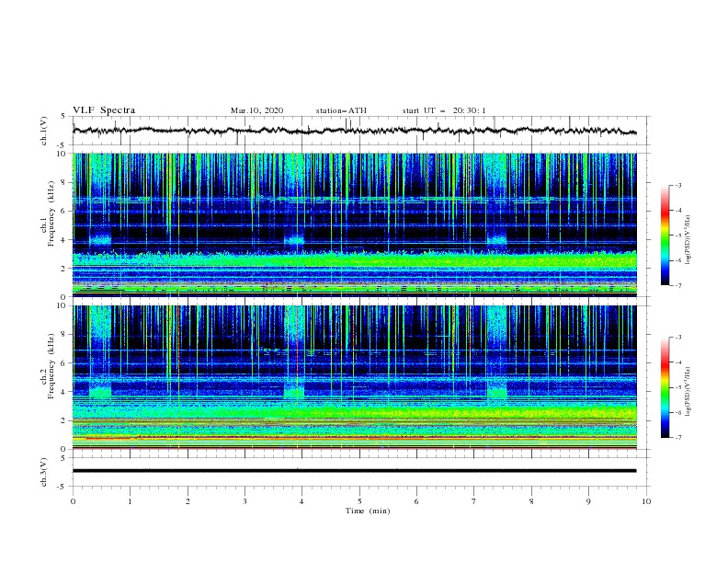
Task: Select the ch.1 voltage waveform trace
Action: (354, 131)
